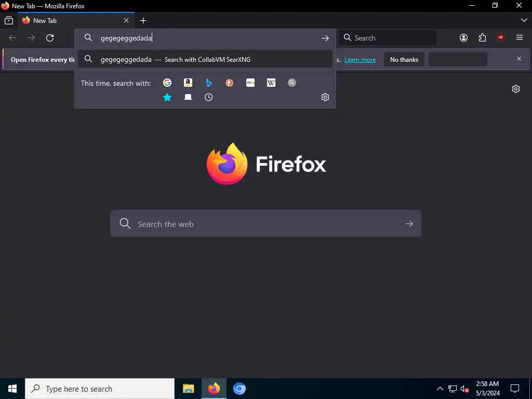532x399 pixels.
Task: Click No thanks button
Action: pos(404,59)
